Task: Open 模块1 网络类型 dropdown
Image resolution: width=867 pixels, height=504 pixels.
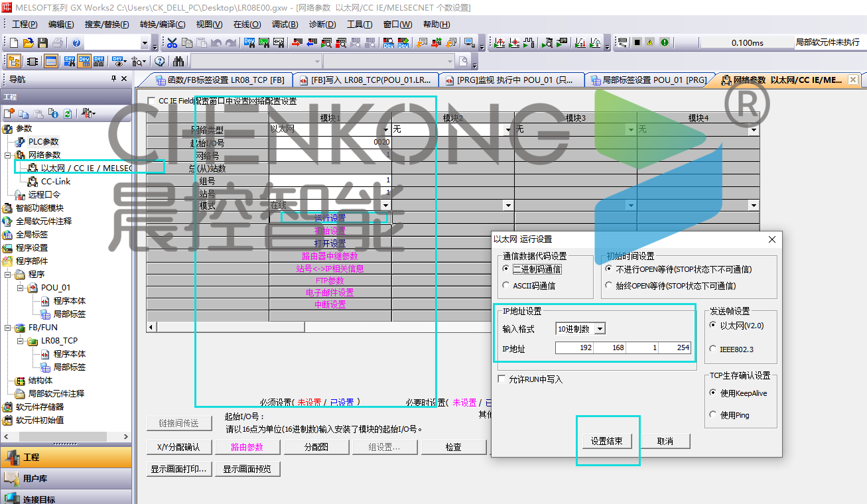Action: 386,130
